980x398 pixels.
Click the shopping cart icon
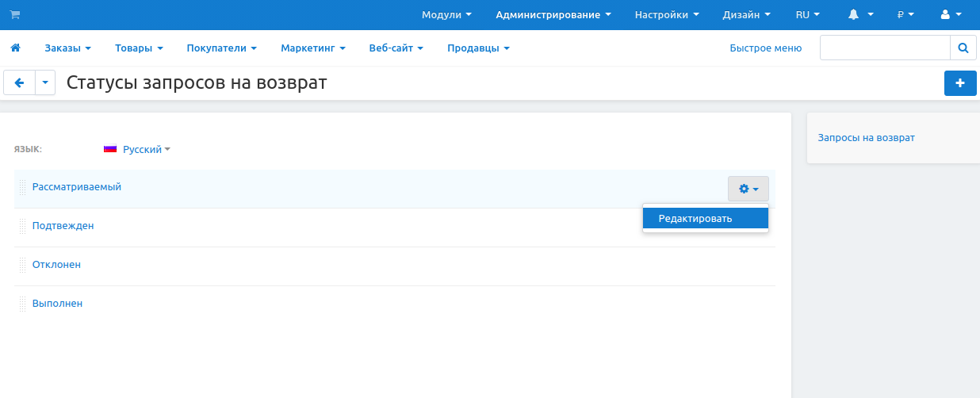(15, 14)
